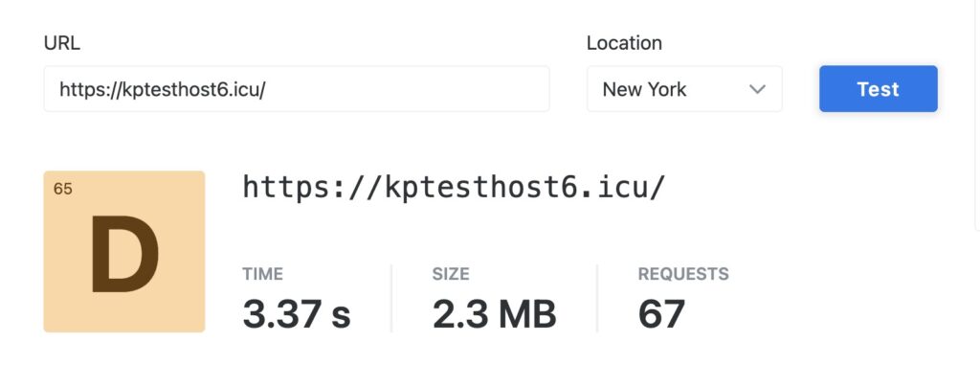Select the 2.3 MB page size value
The width and height of the screenshot is (980, 387).
tap(494, 313)
